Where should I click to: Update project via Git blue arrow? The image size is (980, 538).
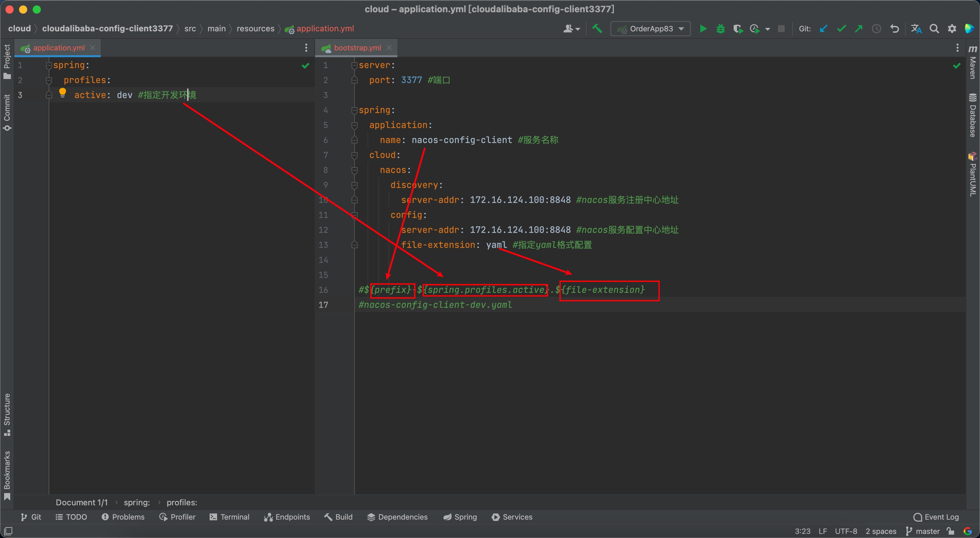click(823, 29)
